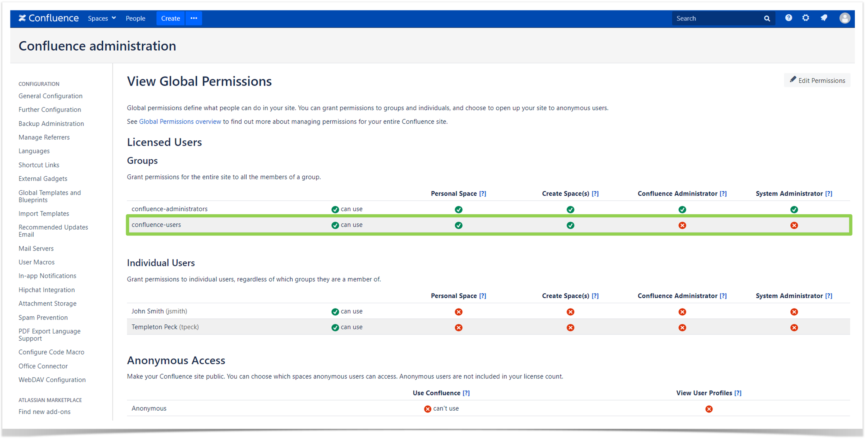
Task: Click Groups Personal Space help [?]
Action: click(483, 194)
